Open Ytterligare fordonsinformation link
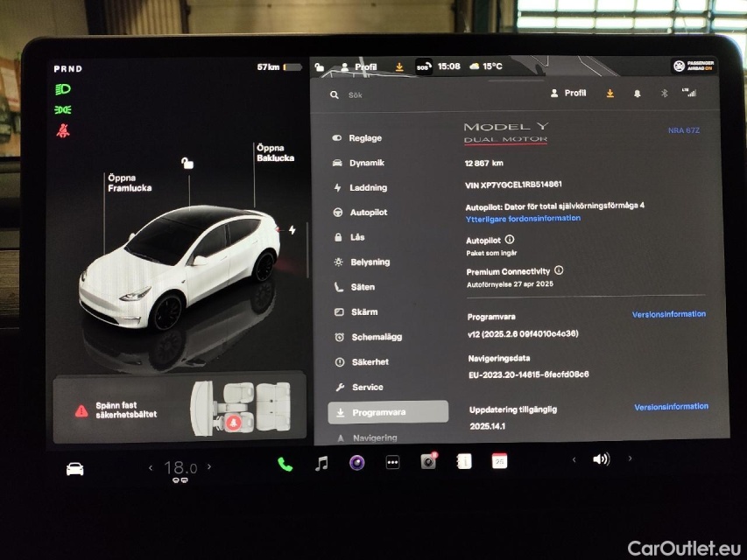 coord(523,219)
